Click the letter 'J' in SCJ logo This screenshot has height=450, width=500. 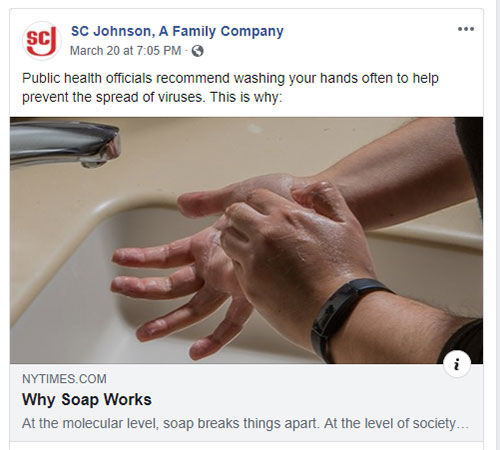point(50,41)
